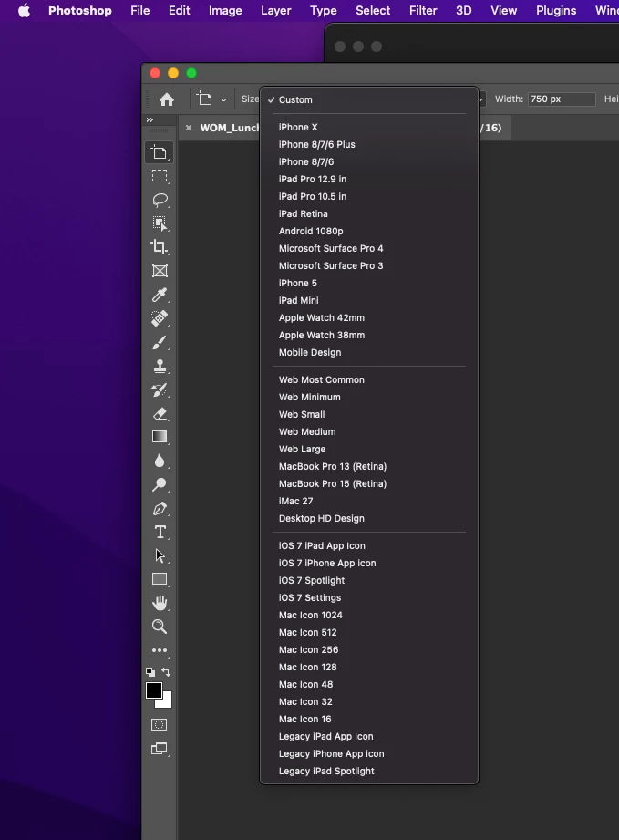Click the Home icon in options bar
Screen dimensions: 619x840
pos(167,99)
